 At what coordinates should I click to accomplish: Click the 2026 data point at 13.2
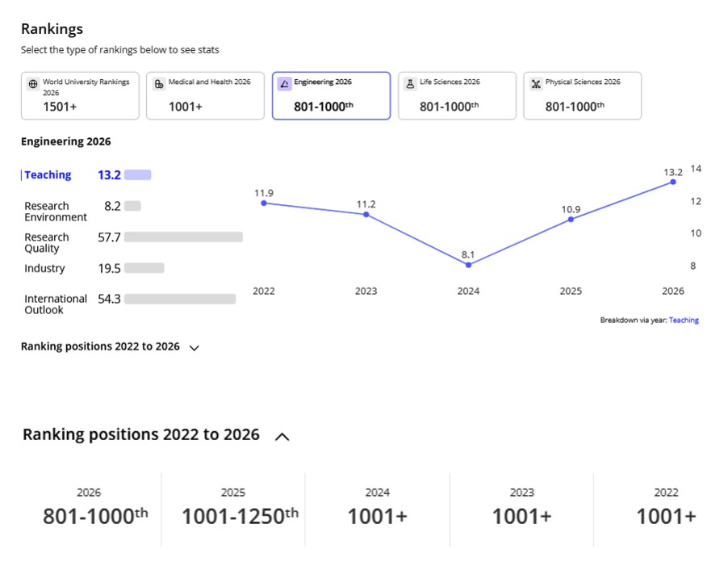coord(673,182)
